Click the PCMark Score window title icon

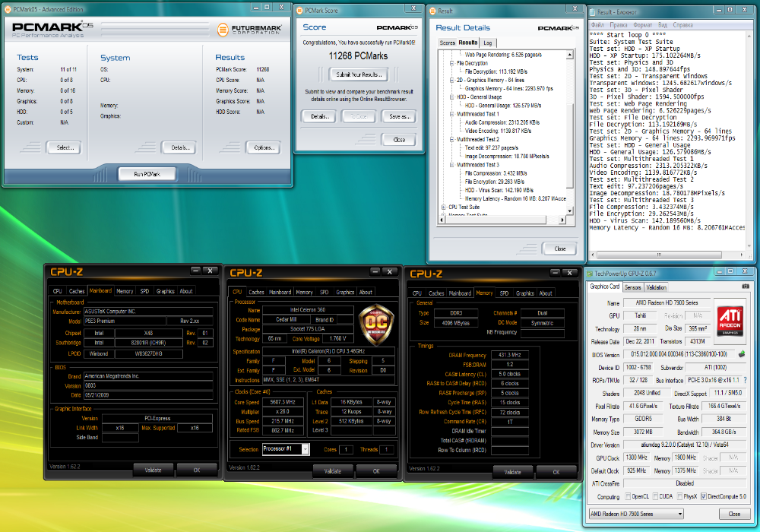pos(299,10)
